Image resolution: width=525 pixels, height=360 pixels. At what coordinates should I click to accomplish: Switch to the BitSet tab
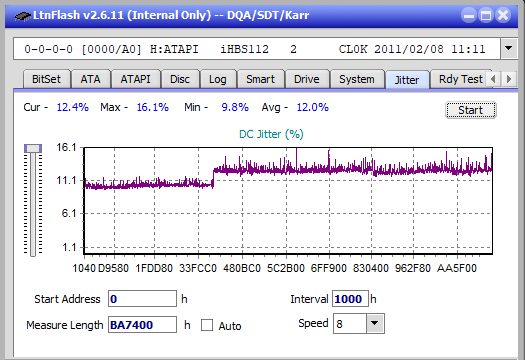click(x=47, y=79)
